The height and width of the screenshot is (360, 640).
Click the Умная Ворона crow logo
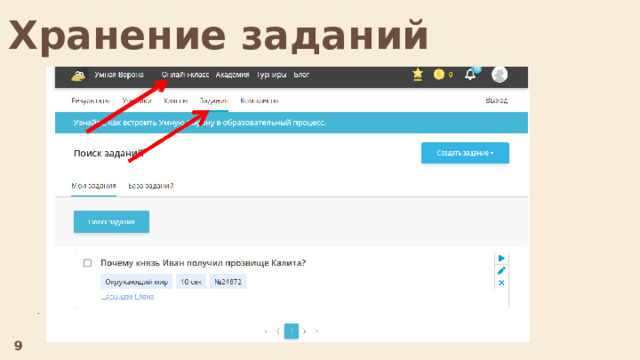[x=78, y=76]
